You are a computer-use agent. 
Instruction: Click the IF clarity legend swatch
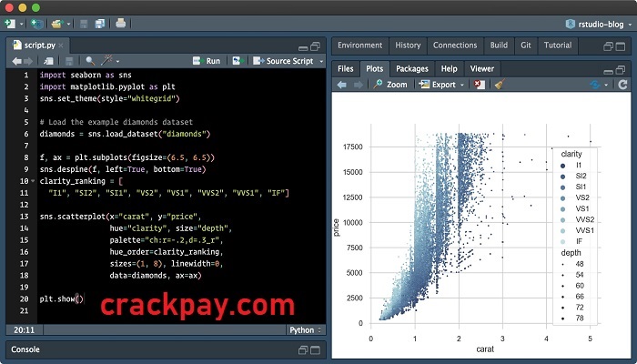(x=562, y=242)
